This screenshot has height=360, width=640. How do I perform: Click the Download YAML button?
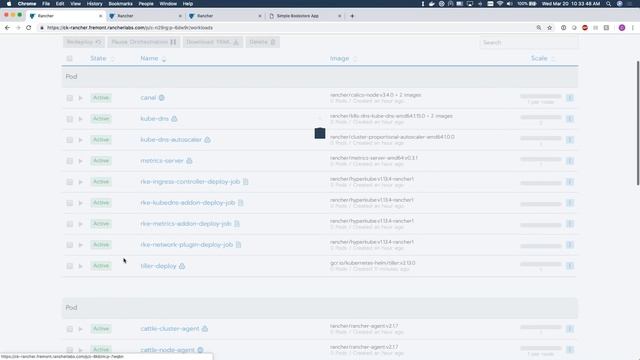click(x=213, y=42)
